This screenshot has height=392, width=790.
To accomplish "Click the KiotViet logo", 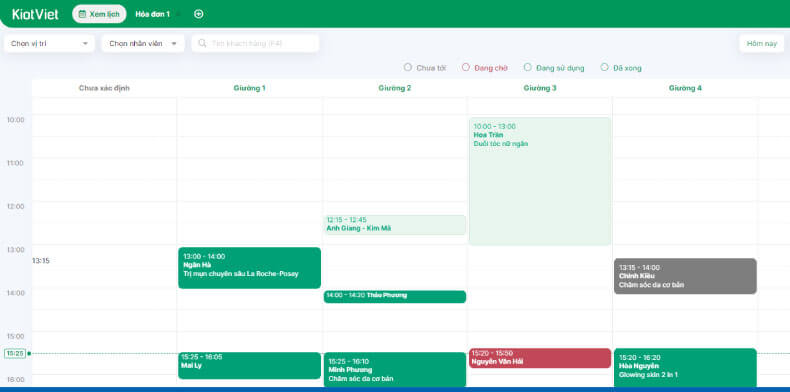I will (x=35, y=14).
